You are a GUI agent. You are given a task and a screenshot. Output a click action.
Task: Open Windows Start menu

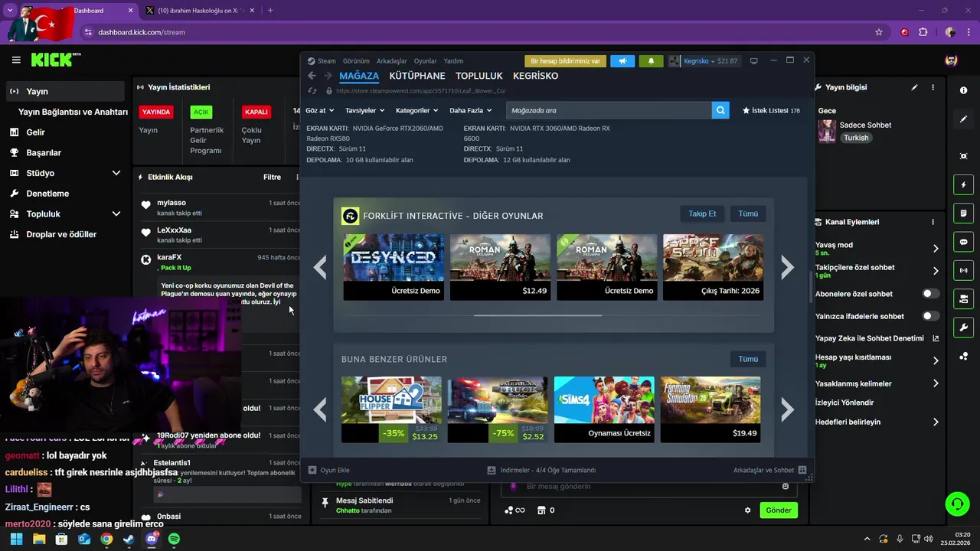(x=17, y=539)
